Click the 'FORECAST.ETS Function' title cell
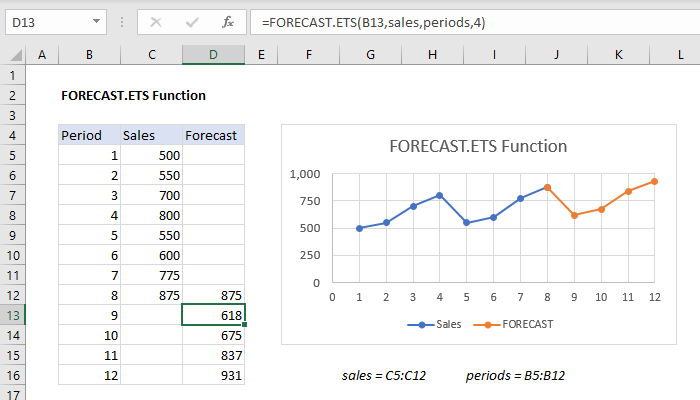 click(x=133, y=96)
